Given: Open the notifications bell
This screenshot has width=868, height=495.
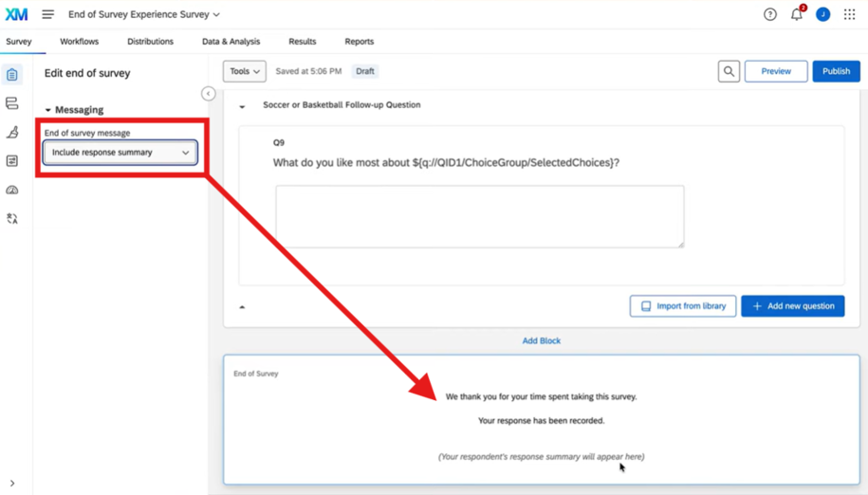Looking at the screenshot, I should tap(797, 14).
